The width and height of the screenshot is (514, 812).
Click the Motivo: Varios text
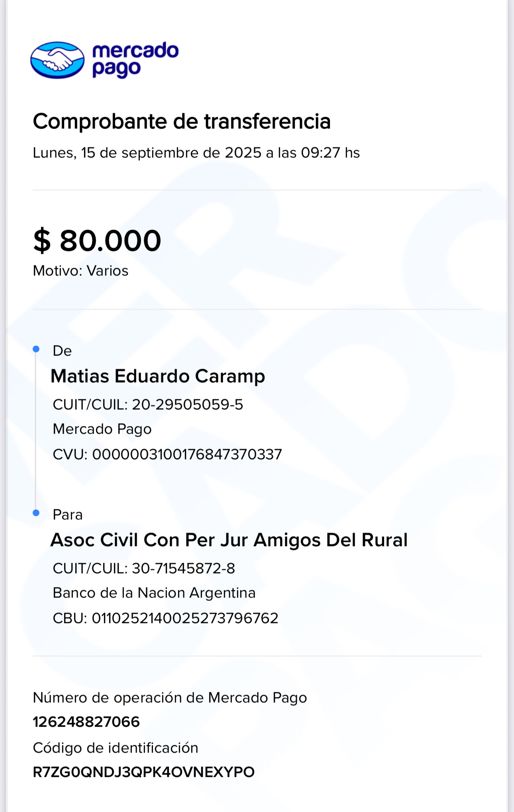coord(80,271)
